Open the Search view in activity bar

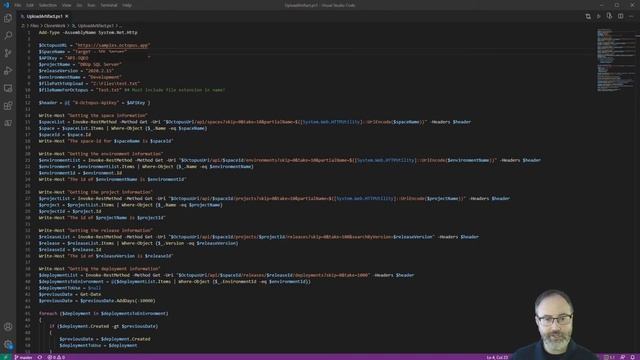pos(8,36)
